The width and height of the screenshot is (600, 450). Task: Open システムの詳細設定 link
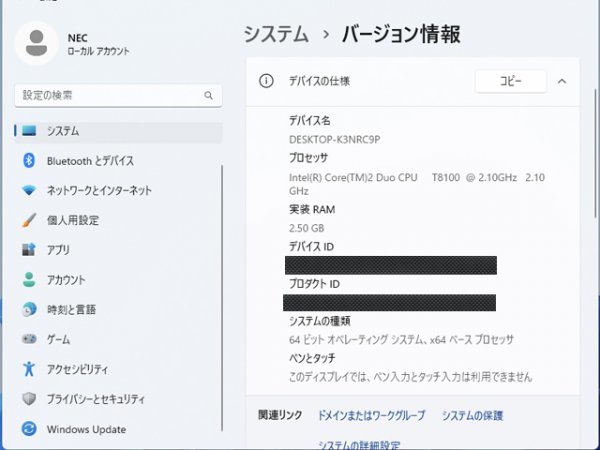tap(359, 445)
